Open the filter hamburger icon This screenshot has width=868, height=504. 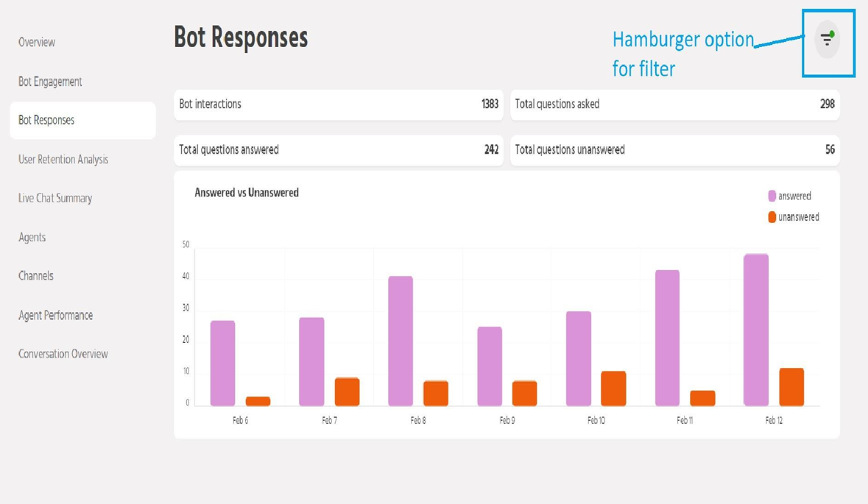828,40
